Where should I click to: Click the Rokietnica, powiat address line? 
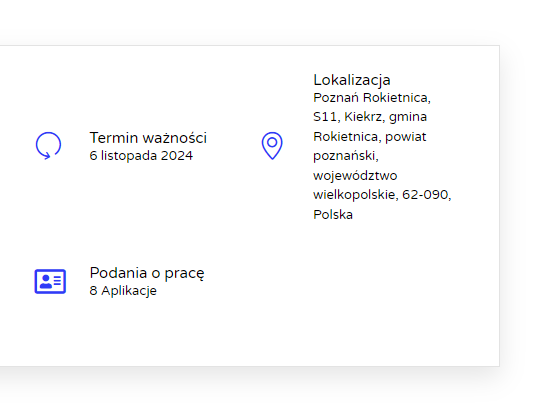tap(370, 137)
